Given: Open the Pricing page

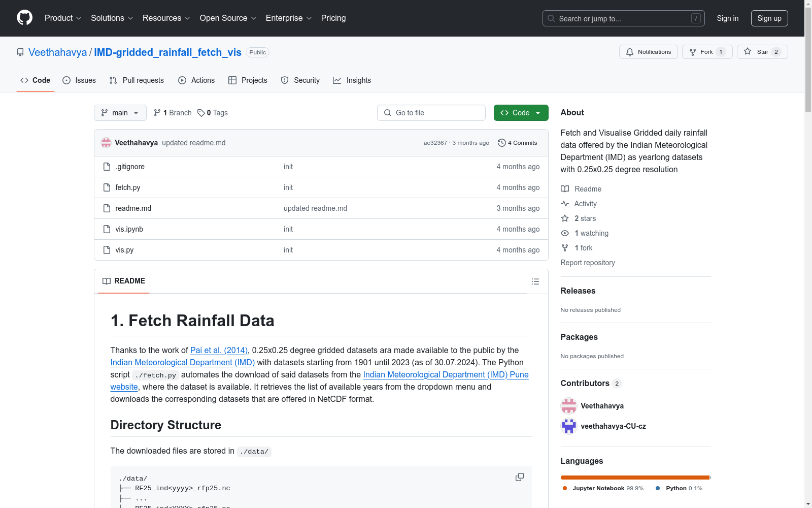Looking at the screenshot, I should point(333,18).
